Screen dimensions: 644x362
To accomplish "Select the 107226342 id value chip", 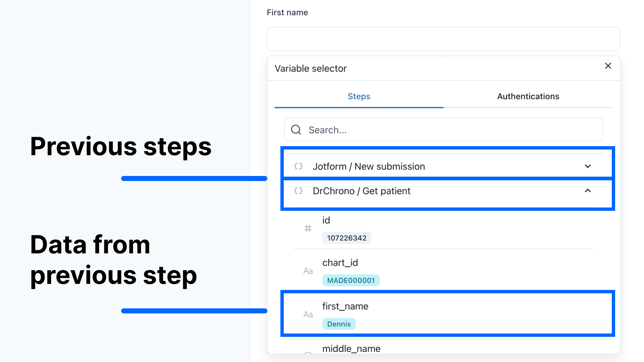I will pyautogui.click(x=347, y=238).
